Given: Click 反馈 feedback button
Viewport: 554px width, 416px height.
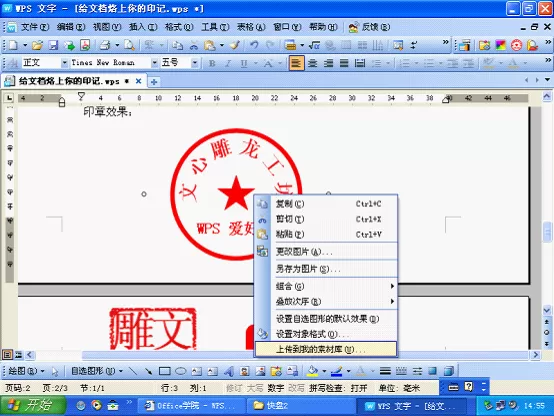Looking at the screenshot, I should pos(369,27).
